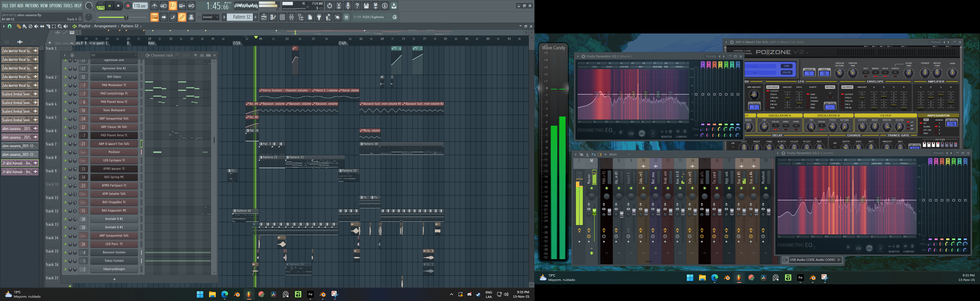Open the OPTIONS menu

[x=56, y=6]
